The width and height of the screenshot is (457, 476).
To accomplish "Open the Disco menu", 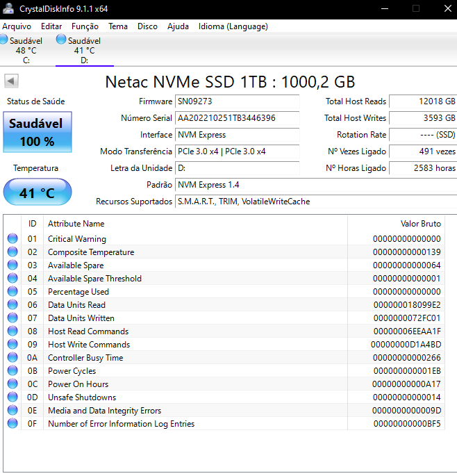I will [x=147, y=26].
